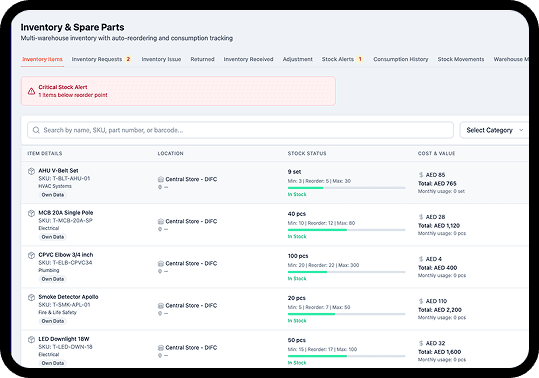Click stock level bar for CPVC Elbow 3/4 inch

click(346, 272)
